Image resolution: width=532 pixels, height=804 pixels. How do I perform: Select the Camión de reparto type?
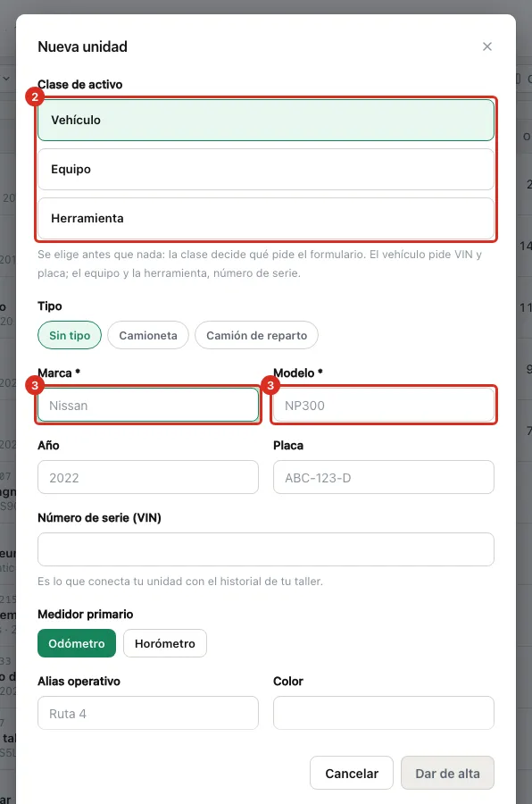[256, 335]
